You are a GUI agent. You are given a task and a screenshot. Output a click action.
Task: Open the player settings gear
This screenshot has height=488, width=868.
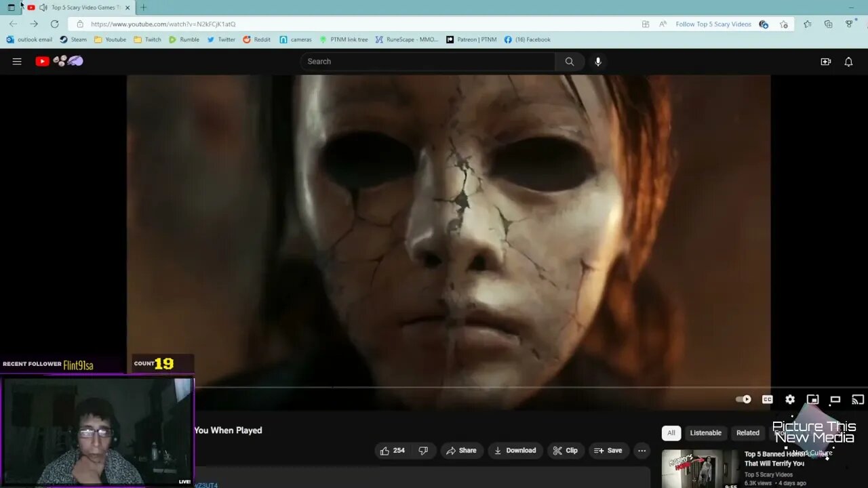(790, 399)
